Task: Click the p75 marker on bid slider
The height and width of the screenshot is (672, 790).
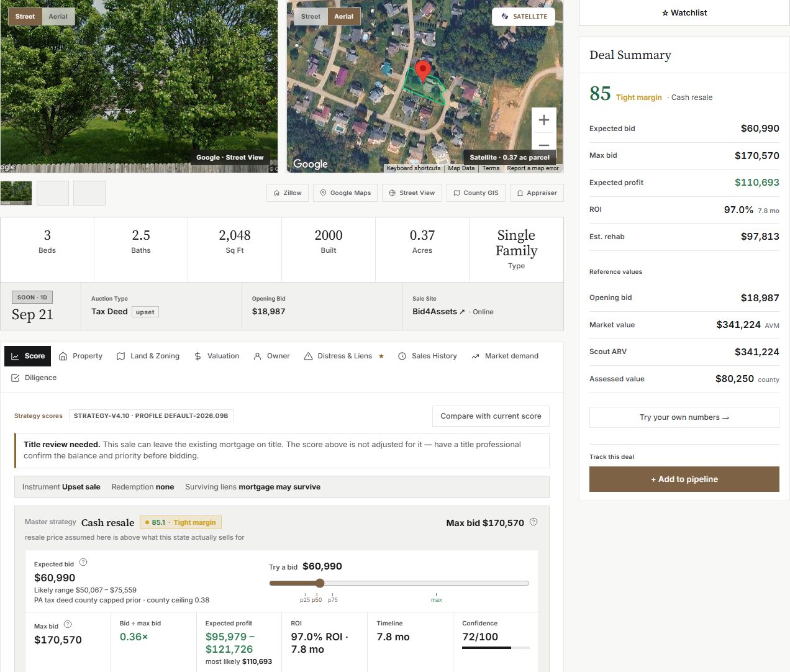Action: click(x=333, y=597)
